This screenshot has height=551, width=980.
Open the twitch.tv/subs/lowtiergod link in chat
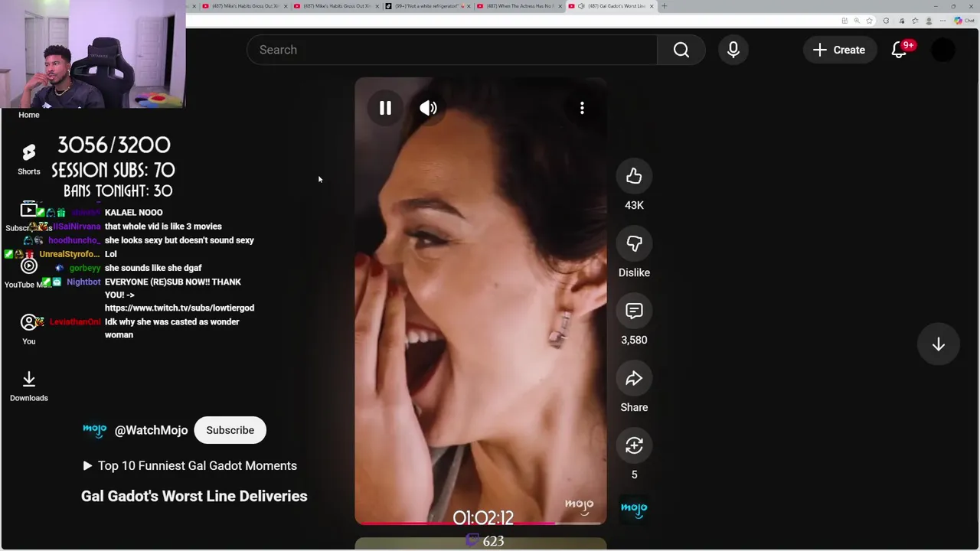point(179,308)
